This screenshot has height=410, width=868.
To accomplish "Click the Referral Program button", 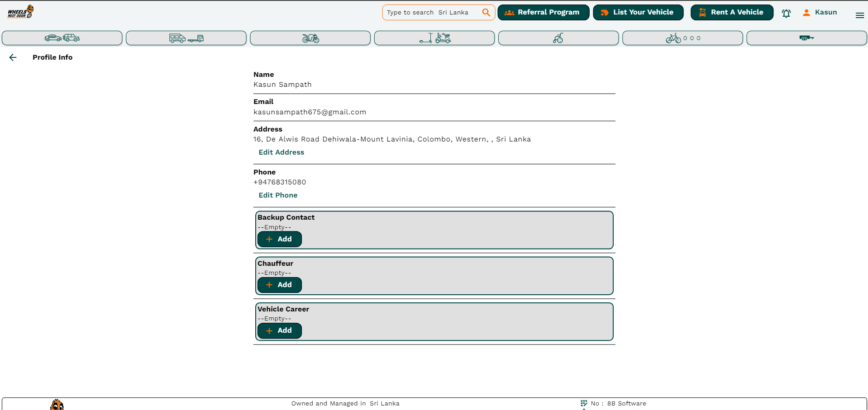I will coord(543,12).
